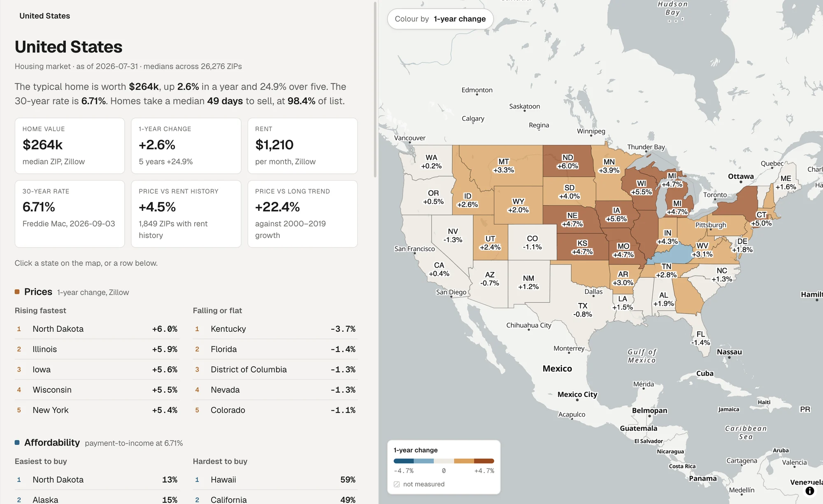Click Montana on the map
823x504 pixels.
[x=503, y=165]
